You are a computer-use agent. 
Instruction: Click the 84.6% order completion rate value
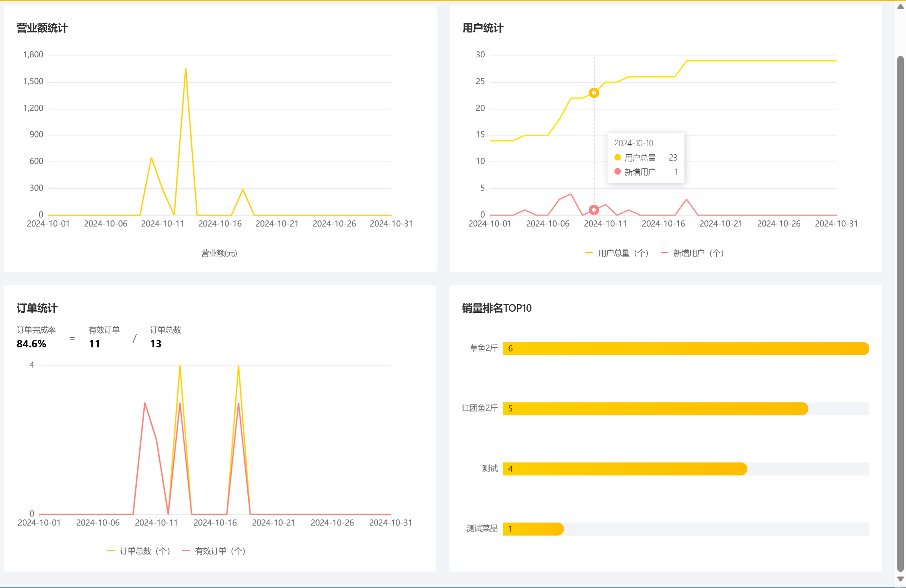(31, 343)
